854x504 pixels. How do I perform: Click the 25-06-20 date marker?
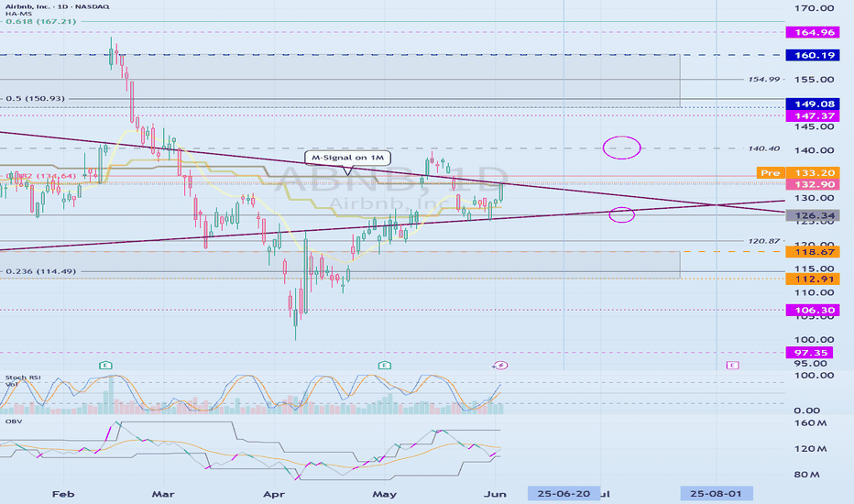tap(564, 494)
